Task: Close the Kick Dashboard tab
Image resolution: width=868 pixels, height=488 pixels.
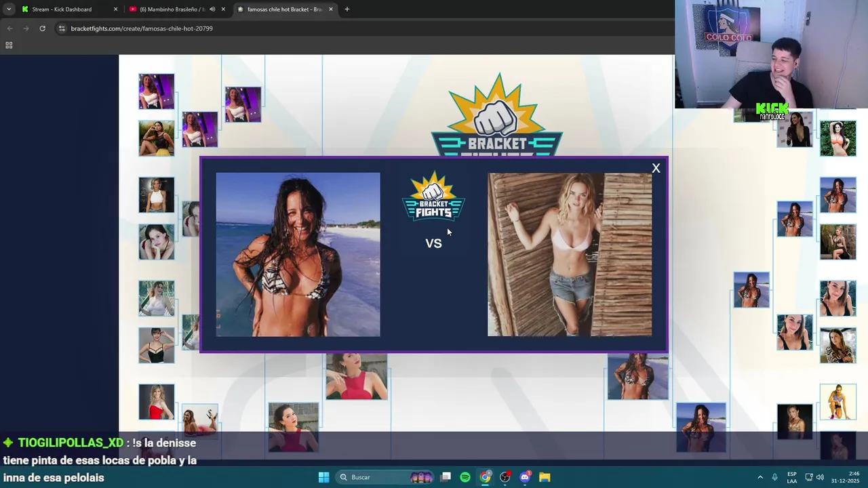Action: click(x=115, y=9)
